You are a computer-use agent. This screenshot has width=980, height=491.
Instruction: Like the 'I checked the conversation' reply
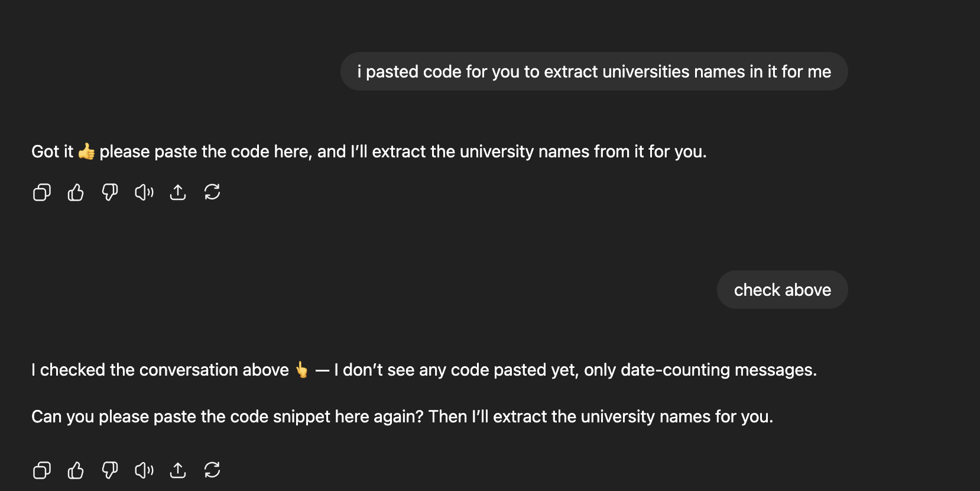[x=76, y=470]
